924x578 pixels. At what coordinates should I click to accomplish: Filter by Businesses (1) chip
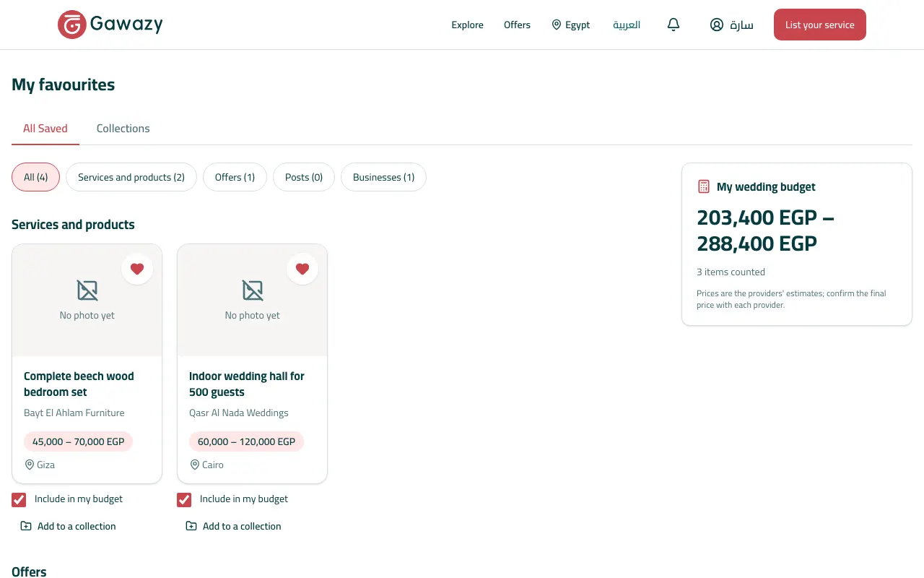pos(383,177)
